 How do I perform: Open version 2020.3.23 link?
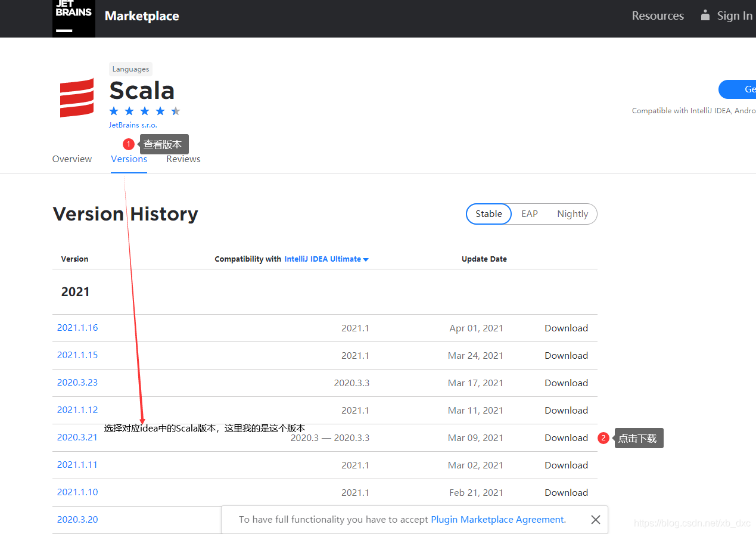[x=77, y=383]
